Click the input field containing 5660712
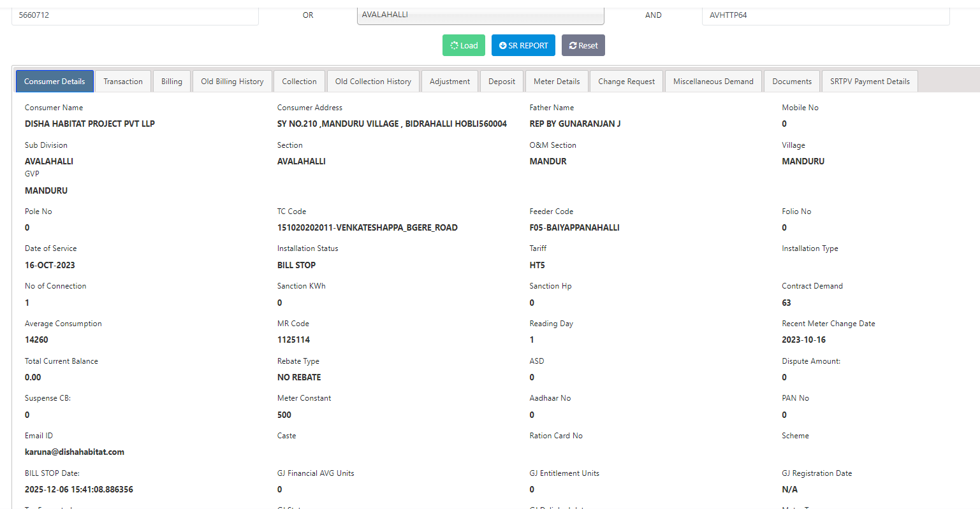 point(135,15)
